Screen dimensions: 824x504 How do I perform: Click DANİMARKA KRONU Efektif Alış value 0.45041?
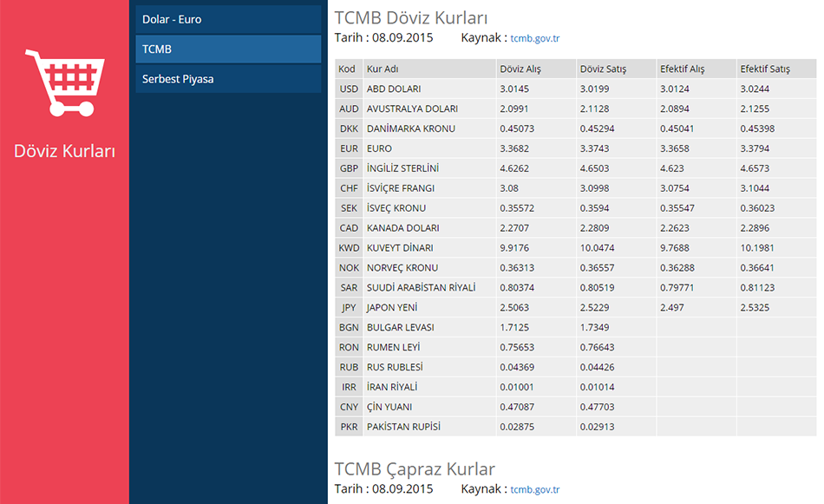click(x=677, y=128)
